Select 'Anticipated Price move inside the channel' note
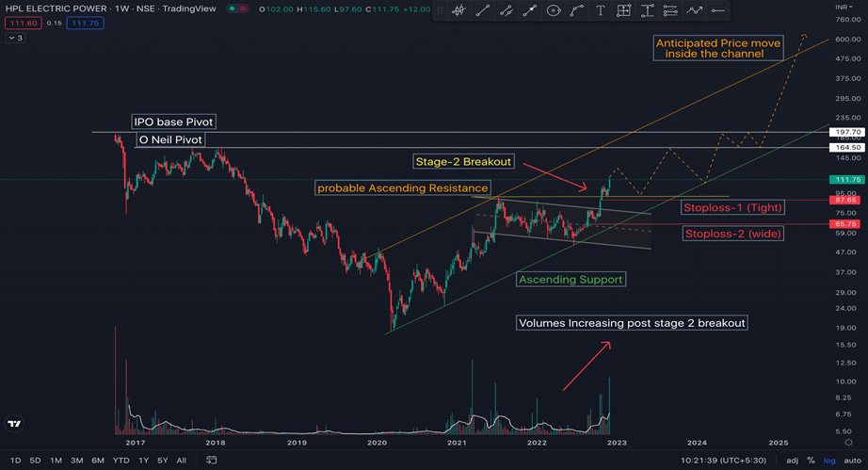This screenshot has width=868, height=470. (718, 48)
